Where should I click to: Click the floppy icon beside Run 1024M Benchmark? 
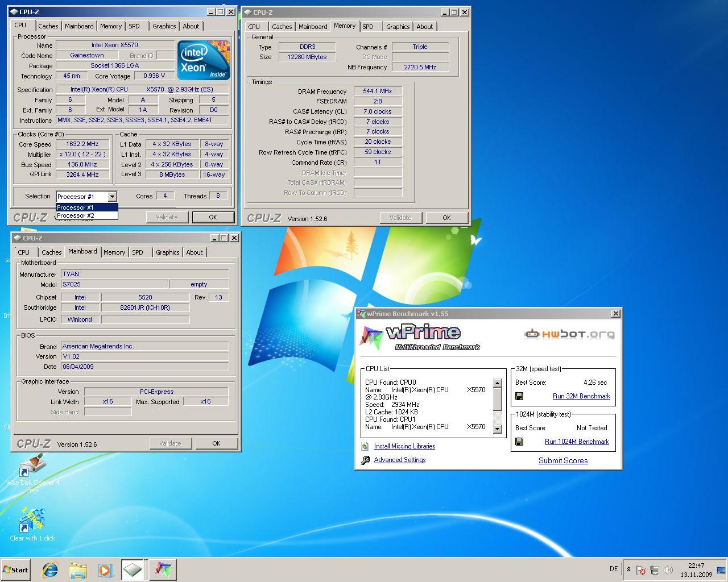(519, 442)
